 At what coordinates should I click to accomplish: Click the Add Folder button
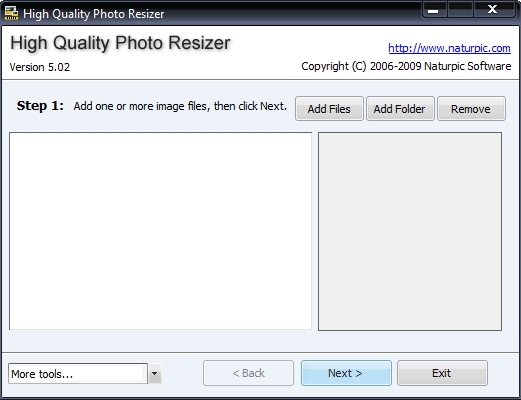(400, 109)
